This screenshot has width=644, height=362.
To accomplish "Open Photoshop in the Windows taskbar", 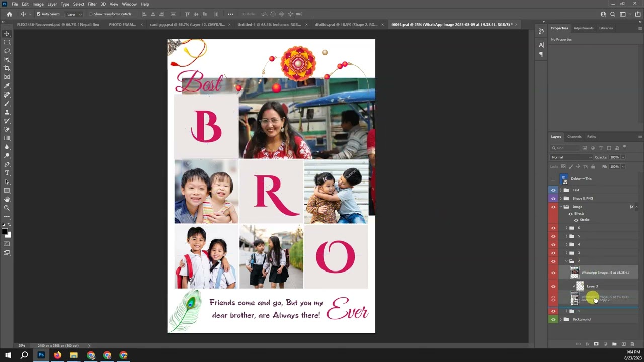I will [x=41, y=355].
